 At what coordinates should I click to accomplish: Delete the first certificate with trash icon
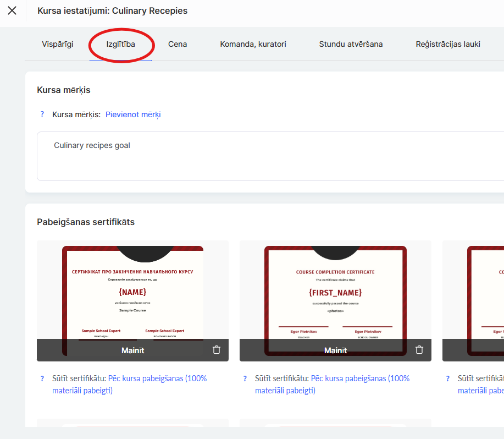(217, 350)
